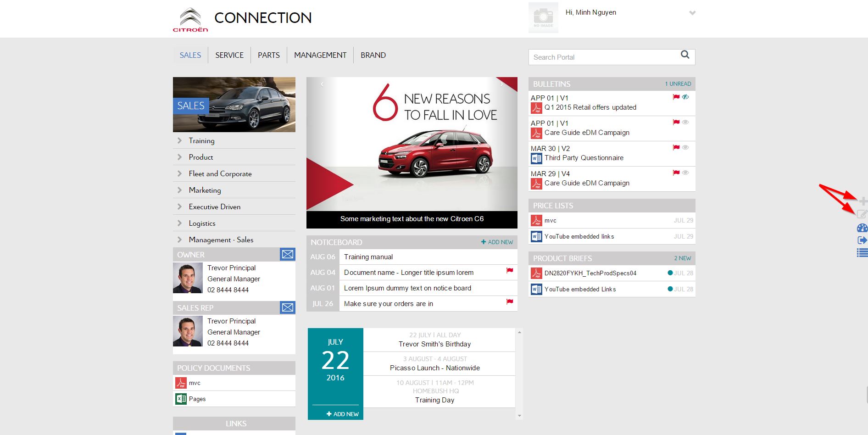Viewport: 868px width, 435px height.
Task: Toggle read eye icon on Q1 2015 Retail offers
Action: click(685, 97)
